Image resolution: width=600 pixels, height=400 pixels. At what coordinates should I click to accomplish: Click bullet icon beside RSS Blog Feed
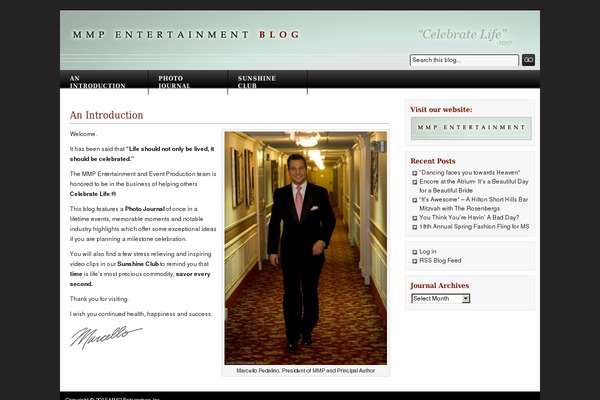[x=414, y=261]
